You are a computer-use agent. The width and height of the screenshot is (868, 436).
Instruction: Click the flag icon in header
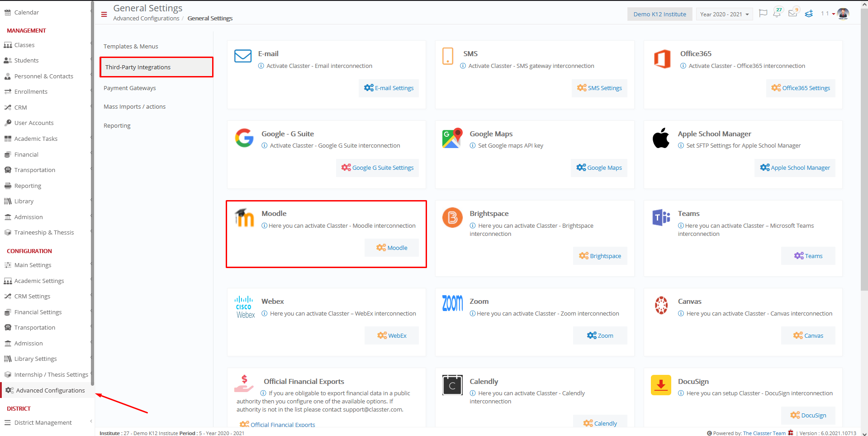coord(763,14)
